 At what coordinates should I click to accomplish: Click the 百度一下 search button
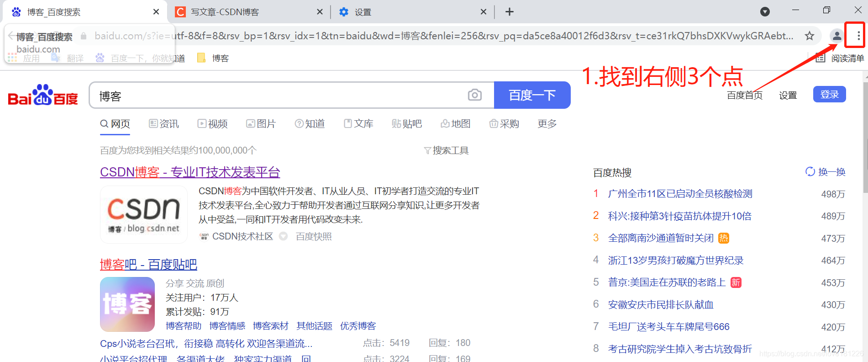532,95
